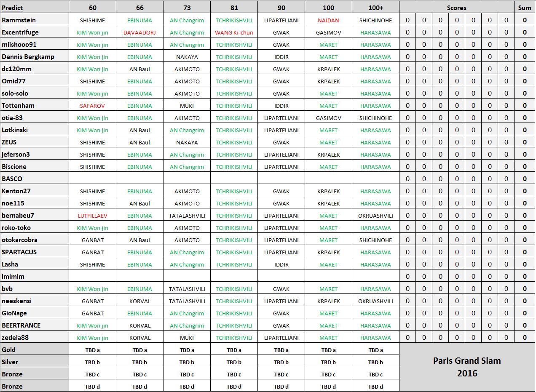Select the miishooo91 name cell
This screenshot has width=536, height=392.
[35, 44]
